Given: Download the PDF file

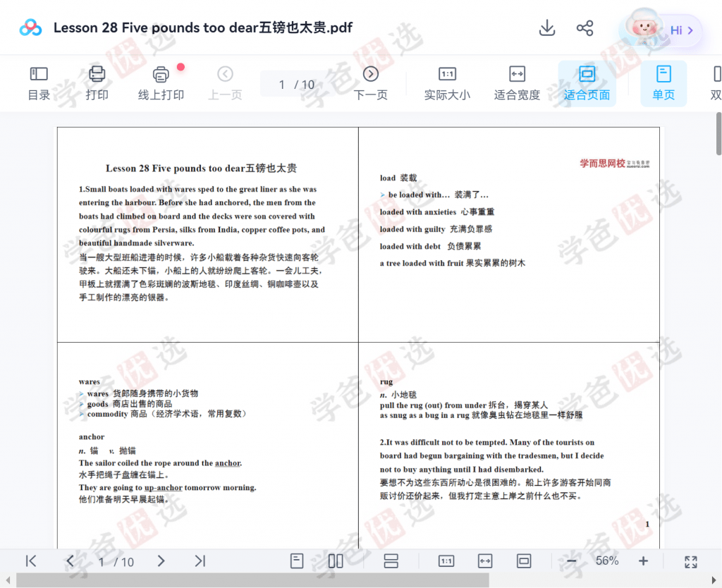Looking at the screenshot, I should (x=547, y=28).
